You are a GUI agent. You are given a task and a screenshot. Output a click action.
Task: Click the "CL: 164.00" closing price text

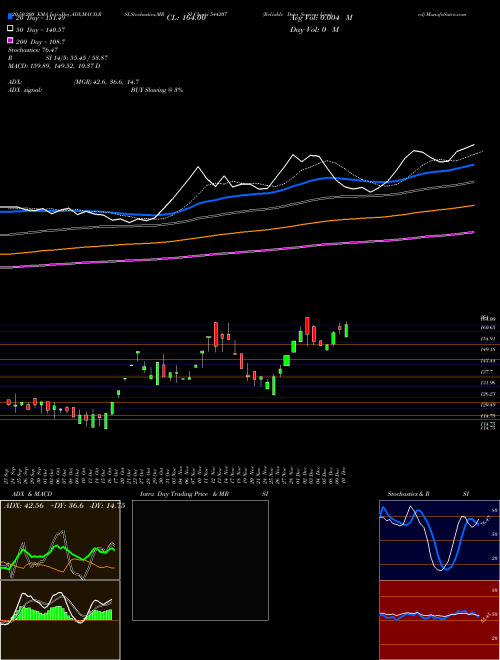(186, 18)
